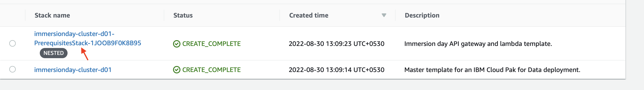Sort by the Status column header
Image resolution: width=644 pixels, height=90 pixels.
pos(183,15)
